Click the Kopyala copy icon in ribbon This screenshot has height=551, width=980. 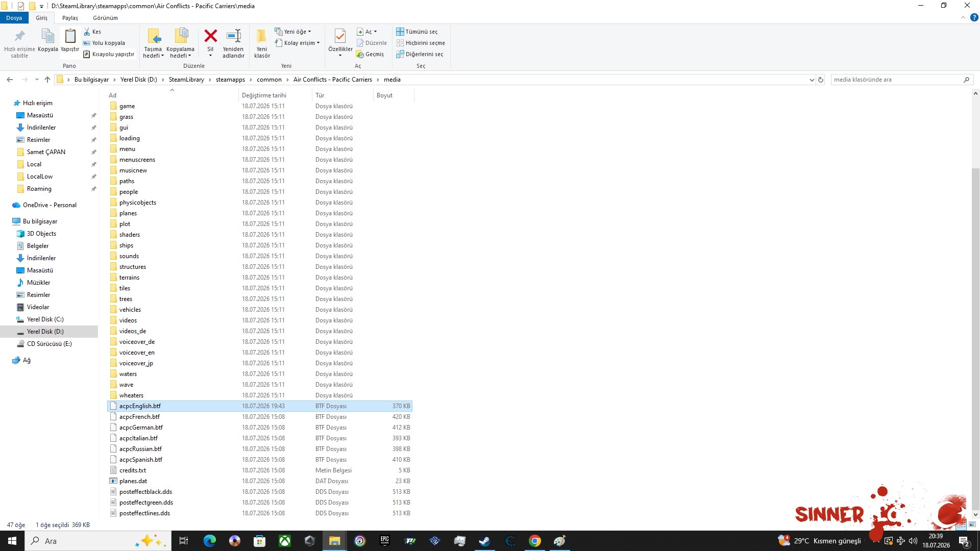point(47,36)
